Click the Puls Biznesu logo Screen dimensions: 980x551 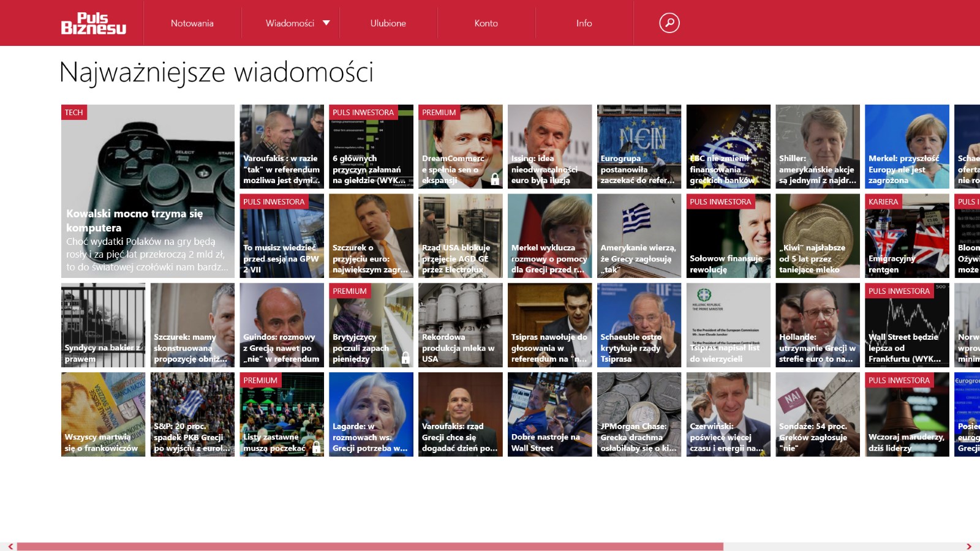point(93,23)
